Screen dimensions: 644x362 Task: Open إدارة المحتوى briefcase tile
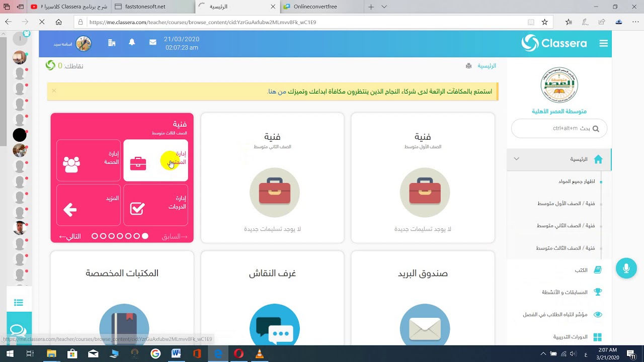point(155,160)
